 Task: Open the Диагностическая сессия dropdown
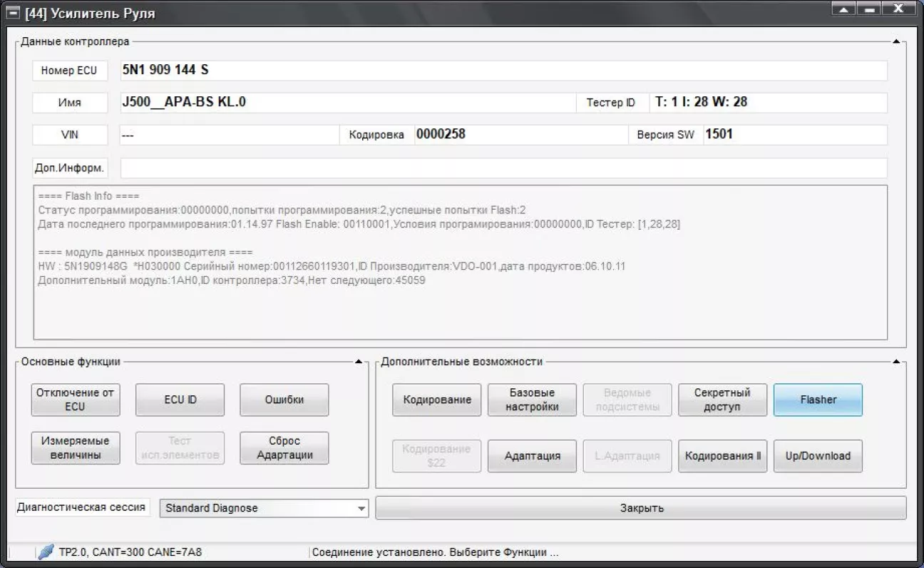(x=361, y=509)
